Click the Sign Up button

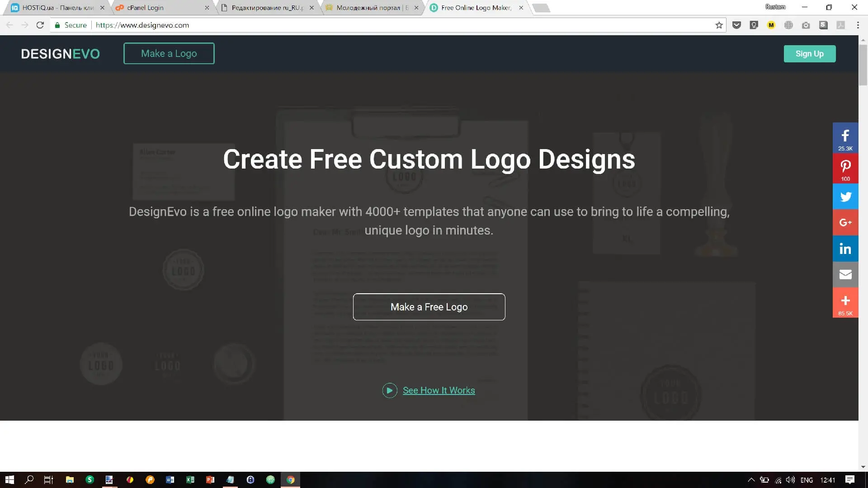(x=809, y=54)
